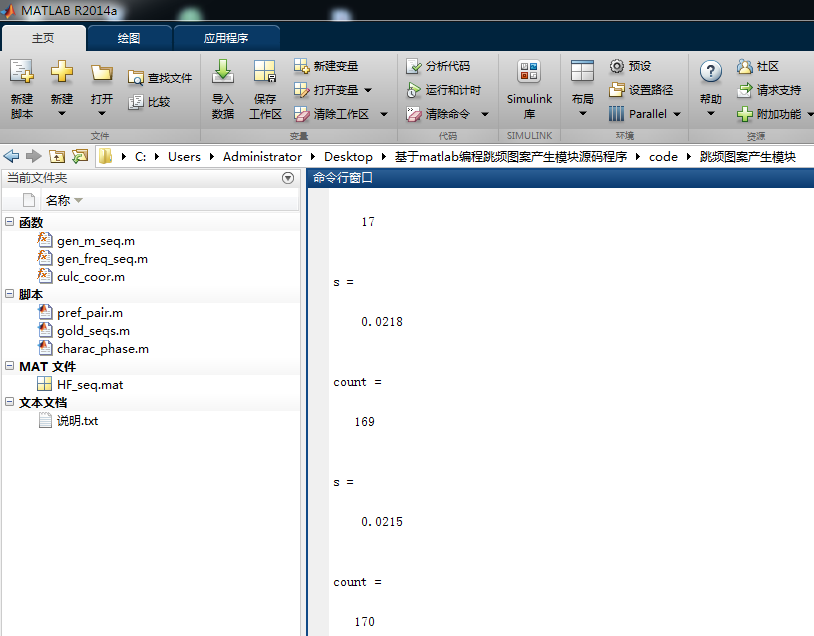Click New Variable (新建变量) button
The width and height of the screenshot is (814, 636).
326,66
